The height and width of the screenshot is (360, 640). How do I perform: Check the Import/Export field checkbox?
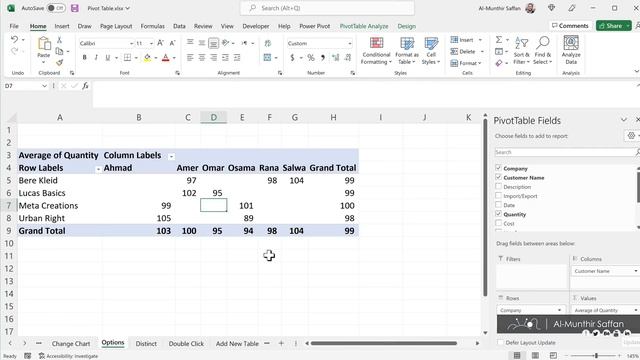498,196
